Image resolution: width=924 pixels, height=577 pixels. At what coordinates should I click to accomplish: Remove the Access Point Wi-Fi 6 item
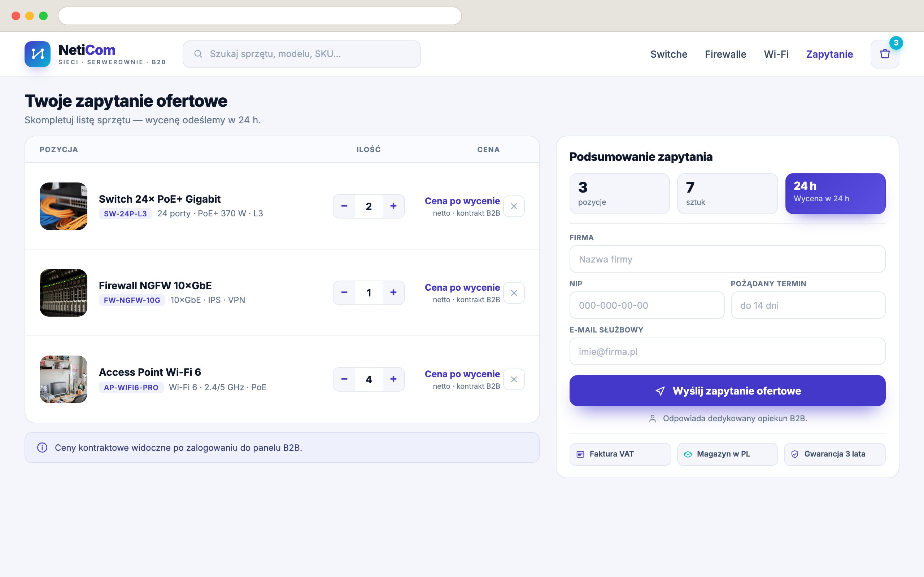[x=514, y=379]
